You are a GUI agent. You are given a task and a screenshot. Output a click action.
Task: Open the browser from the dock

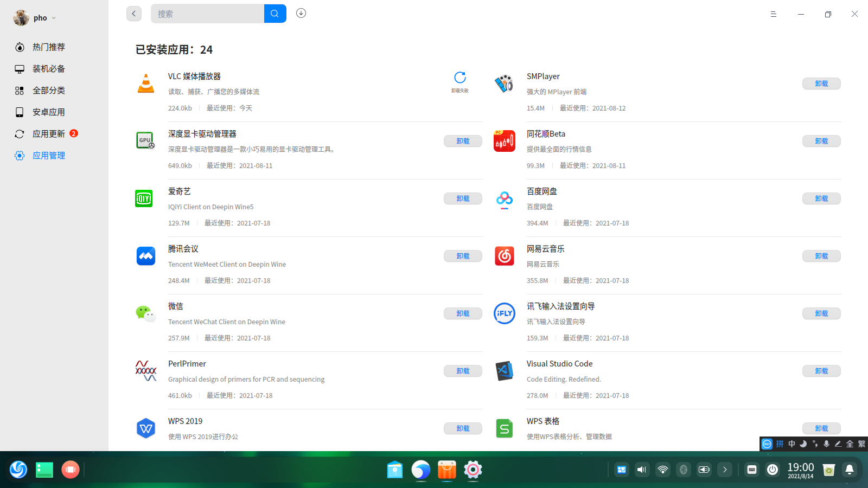pyautogui.click(x=421, y=470)
